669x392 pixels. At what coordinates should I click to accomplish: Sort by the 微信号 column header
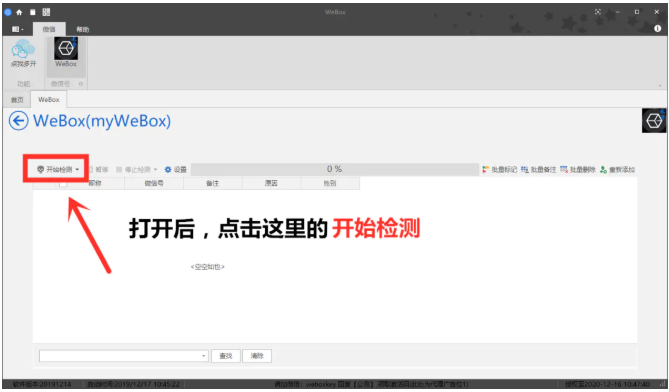(x=154, y=183)
